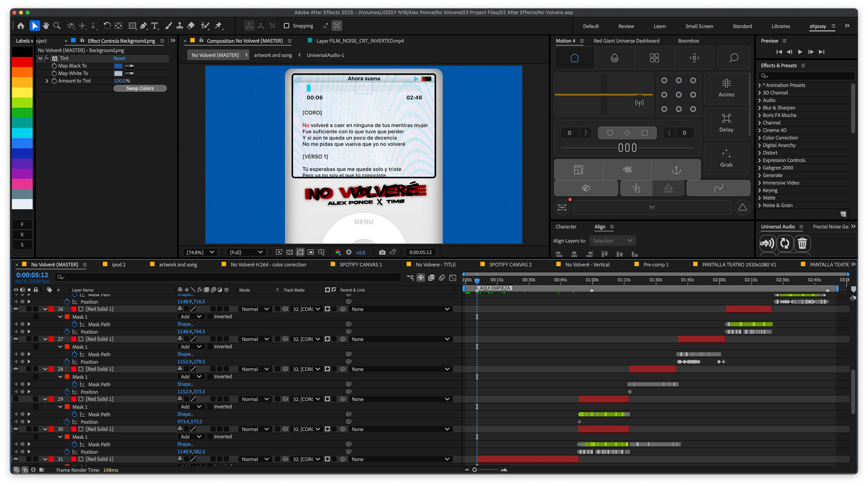Open the Red Giant Universe Dashboard tab
This screenshot has width=868, height=486.
click(626, 41)
